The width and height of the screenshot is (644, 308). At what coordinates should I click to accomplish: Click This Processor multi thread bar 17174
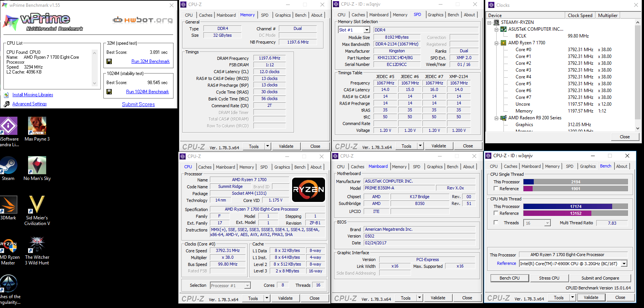576,206
